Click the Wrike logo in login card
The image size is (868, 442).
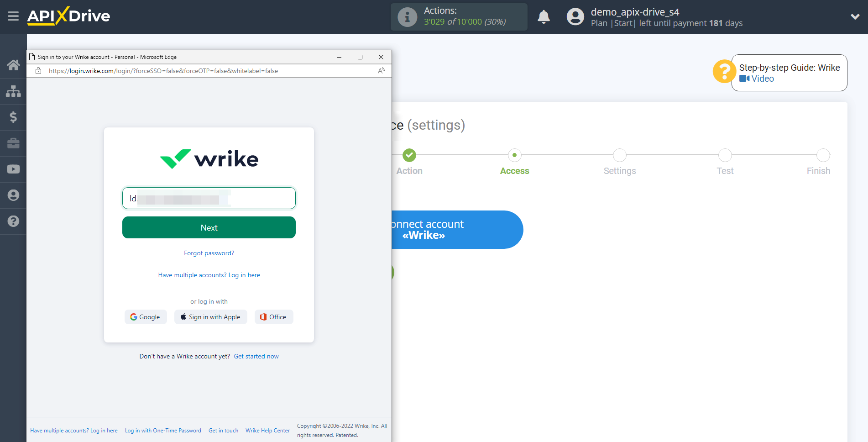209,159
